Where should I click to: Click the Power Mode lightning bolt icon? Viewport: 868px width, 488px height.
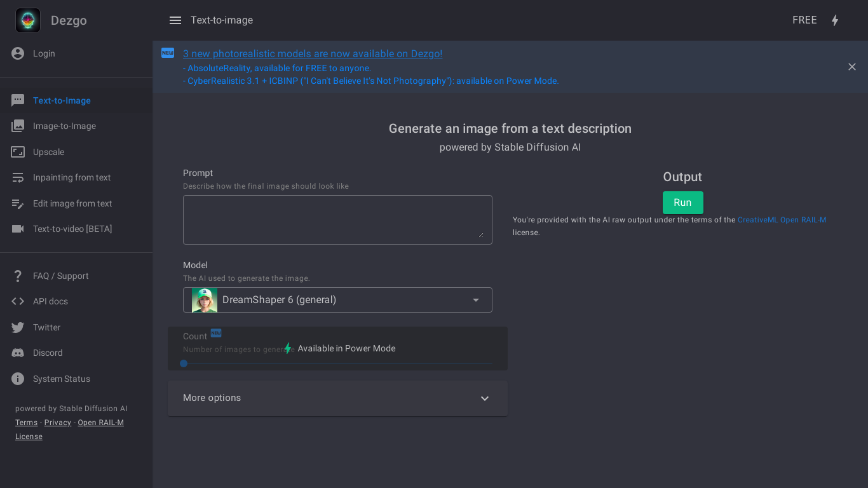tap(835, 20)
